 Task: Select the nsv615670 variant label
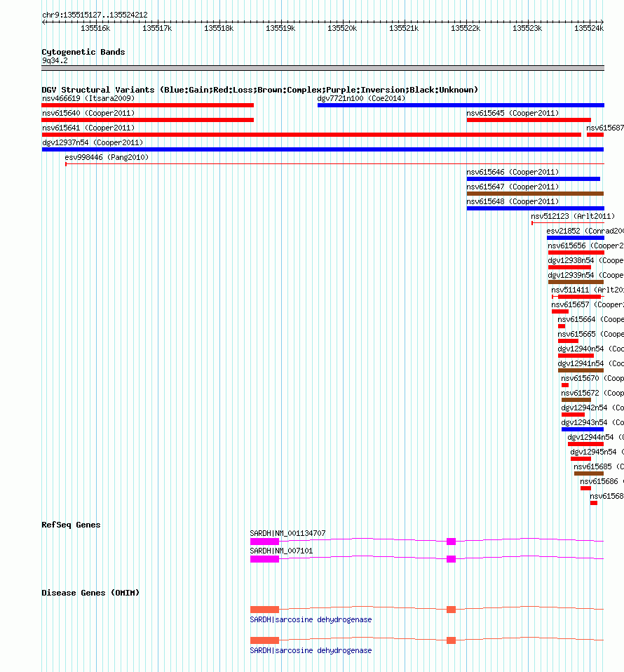pos(592,378)
